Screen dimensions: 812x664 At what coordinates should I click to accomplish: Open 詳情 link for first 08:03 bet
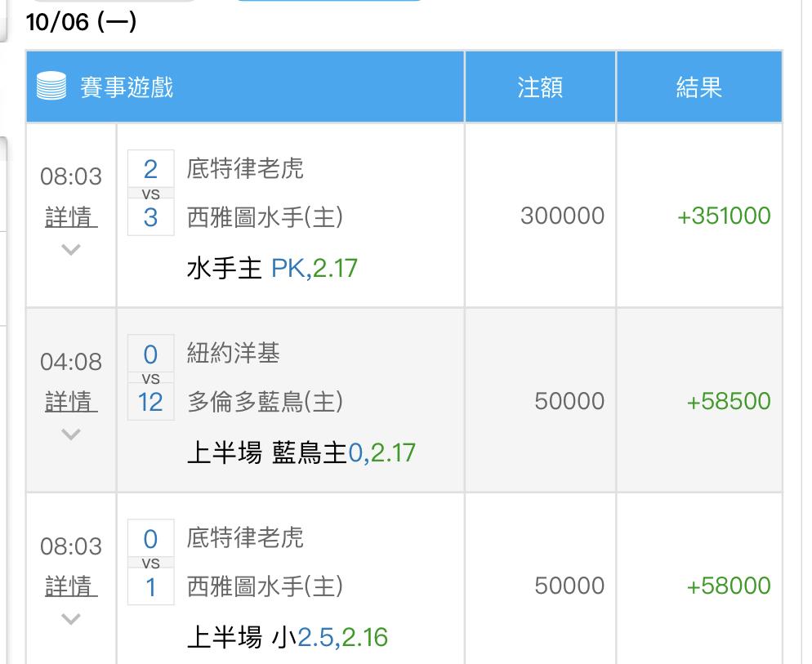click(x=71, y=217)
